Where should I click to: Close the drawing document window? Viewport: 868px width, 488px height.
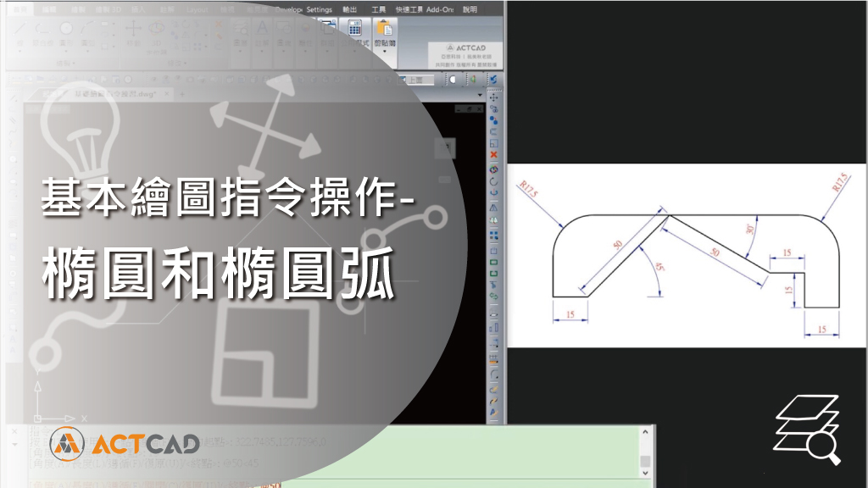click(480, 109)
